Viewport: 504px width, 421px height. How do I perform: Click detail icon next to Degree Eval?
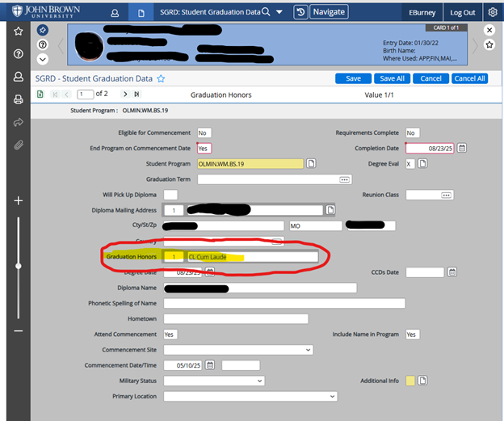point(422,163)
